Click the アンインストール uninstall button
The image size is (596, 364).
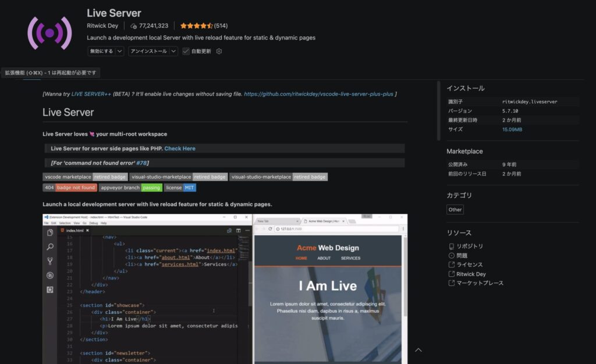click(148, 51)
